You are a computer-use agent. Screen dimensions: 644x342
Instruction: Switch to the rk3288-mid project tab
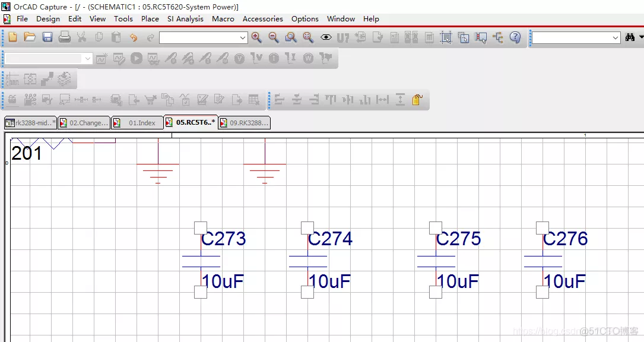30,123
